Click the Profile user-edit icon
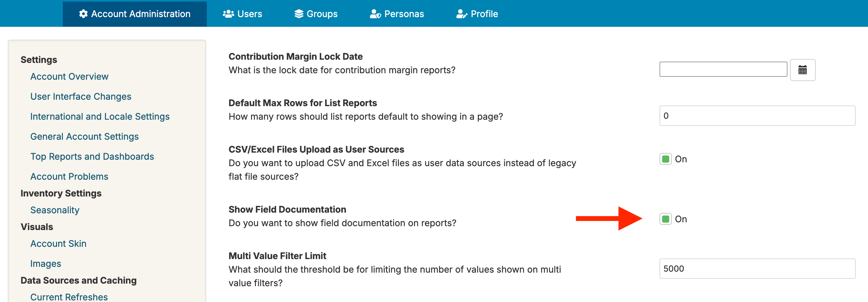The image size is (868, 302). coord(462,14)
